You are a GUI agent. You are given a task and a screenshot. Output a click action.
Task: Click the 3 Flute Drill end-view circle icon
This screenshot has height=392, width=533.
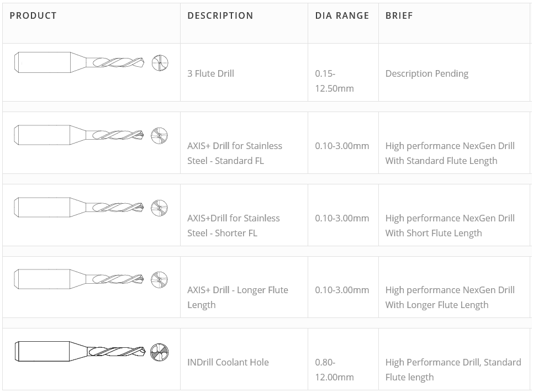160,63
